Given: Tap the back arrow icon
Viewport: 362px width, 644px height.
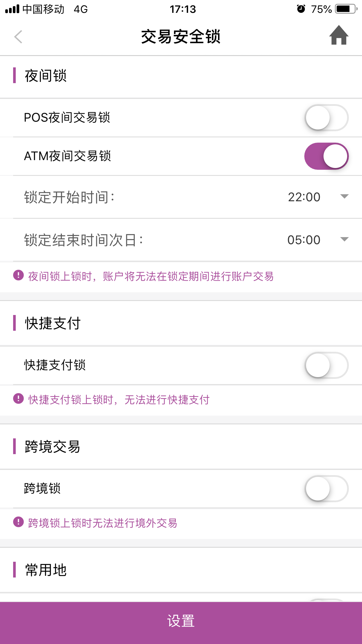Looking at the screenshot, I should pos(18,37).
